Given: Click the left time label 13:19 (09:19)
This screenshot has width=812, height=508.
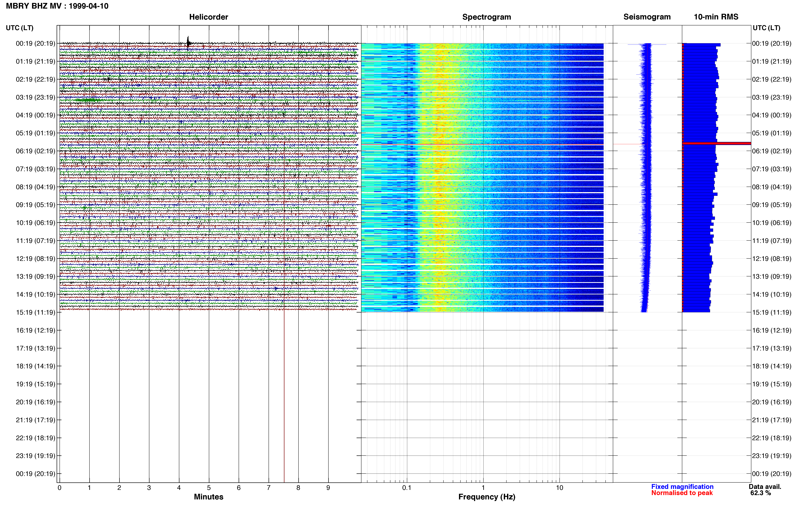Looking at the screenshot, I should (36, 277).
